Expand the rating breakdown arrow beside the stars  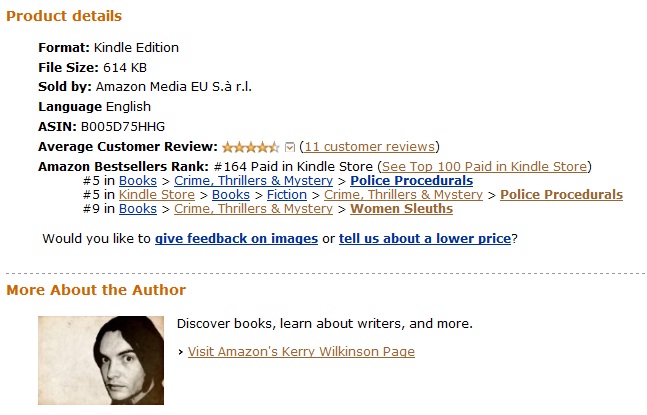(x=290, y=147)
